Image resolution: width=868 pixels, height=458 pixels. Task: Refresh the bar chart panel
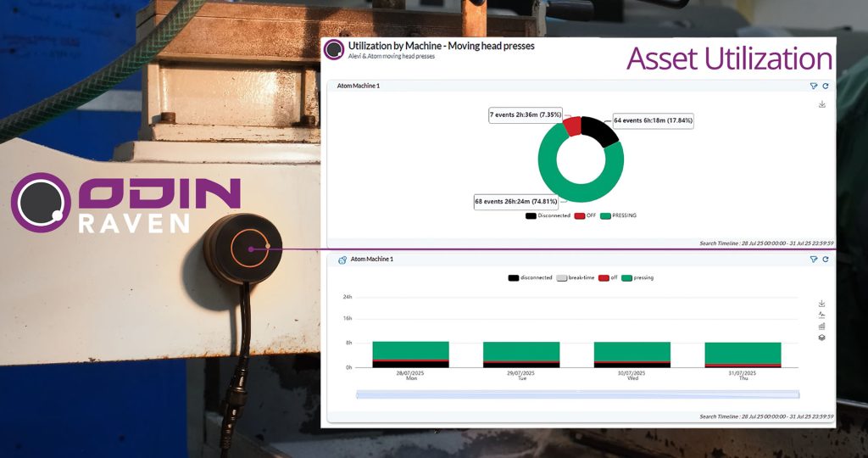(825, 259)
